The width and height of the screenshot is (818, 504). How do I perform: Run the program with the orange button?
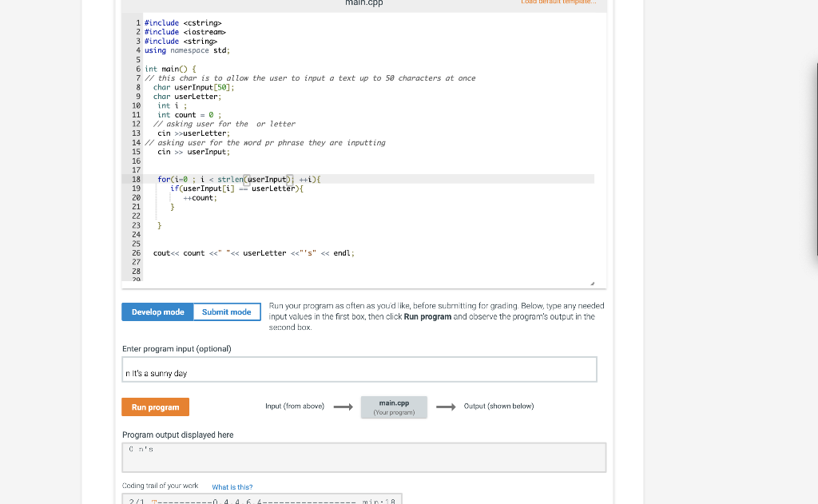point(156,407)
